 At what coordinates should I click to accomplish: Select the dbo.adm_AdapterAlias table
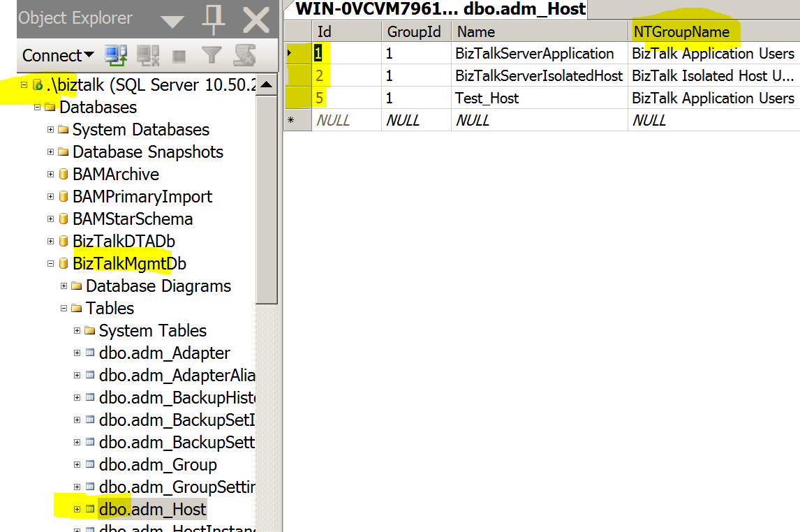point(177,376)
